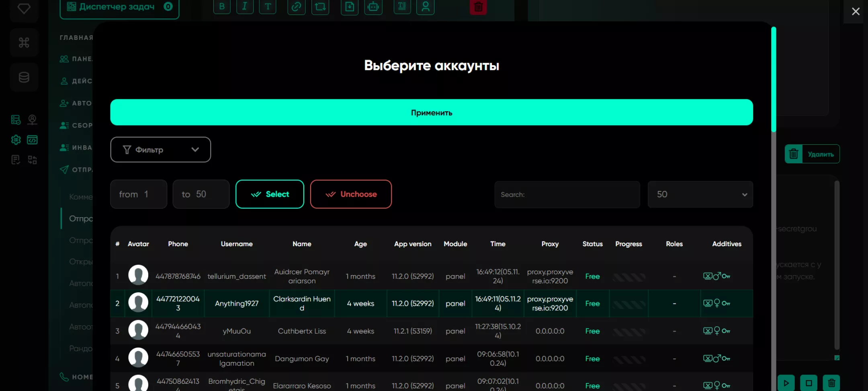Image resolution: width=868 pixels, height=391 pixels.
Task: Click the code window icon in left rail
Action: point(33,140)
